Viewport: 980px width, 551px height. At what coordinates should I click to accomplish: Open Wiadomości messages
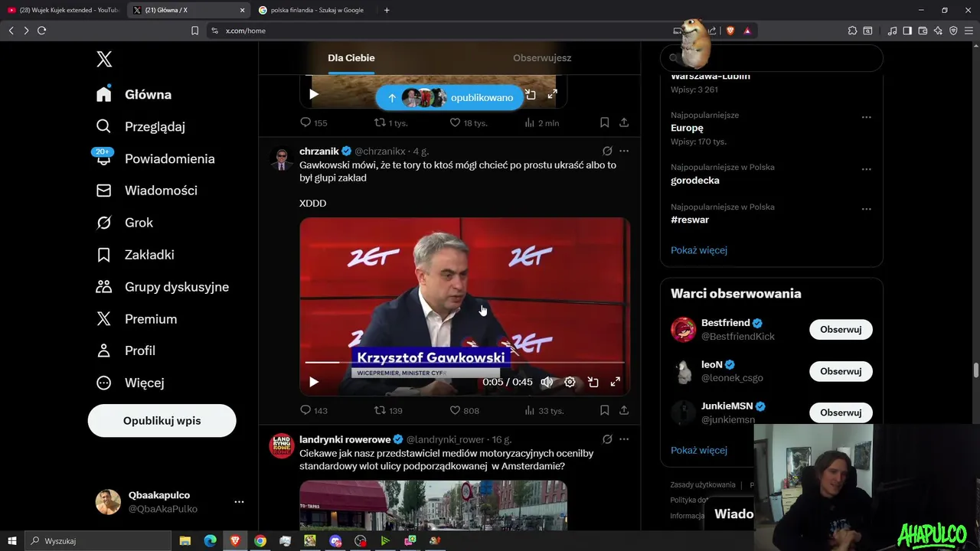(146, 191)
